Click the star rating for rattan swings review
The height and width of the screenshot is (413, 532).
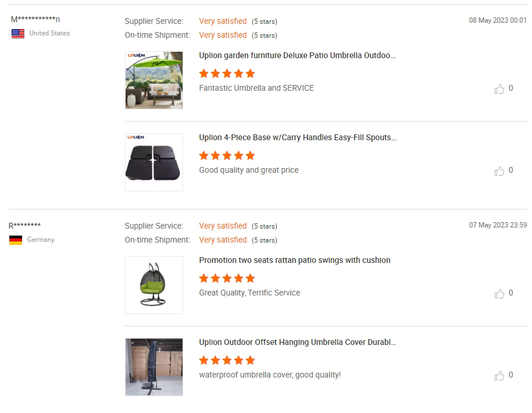pyautogui.click(x=227, y=278)
